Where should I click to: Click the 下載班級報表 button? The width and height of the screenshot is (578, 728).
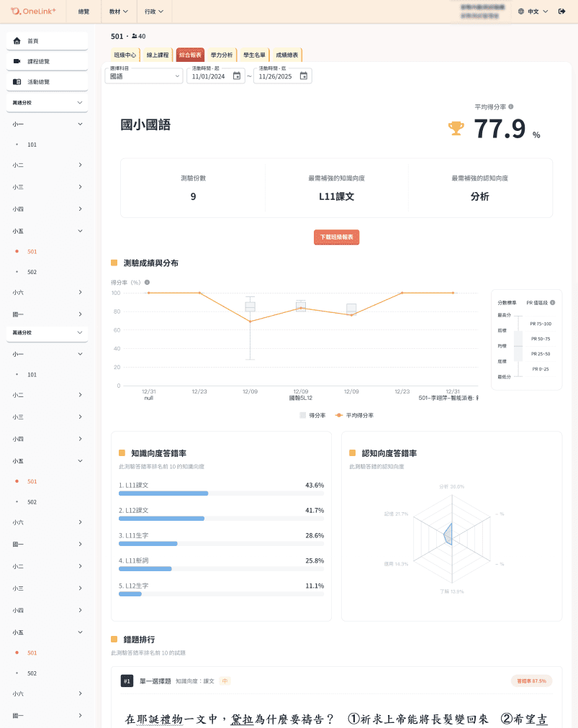click(x=336, y=237)
